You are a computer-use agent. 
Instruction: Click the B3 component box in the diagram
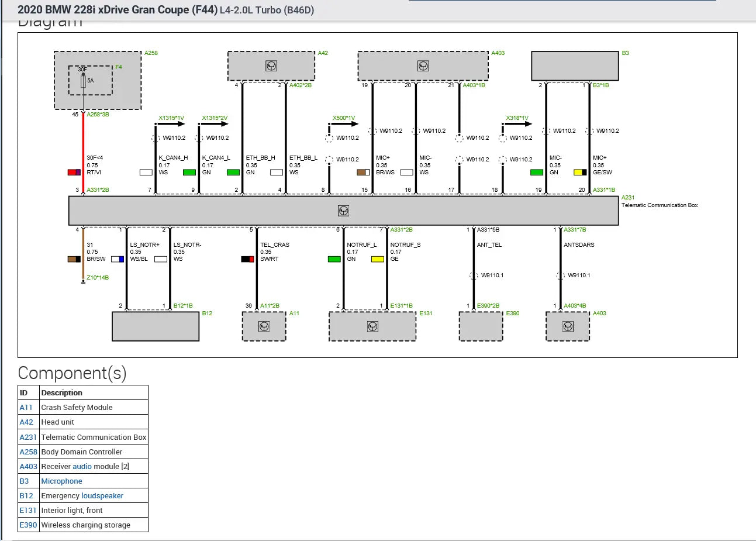[x=575, y=66]
